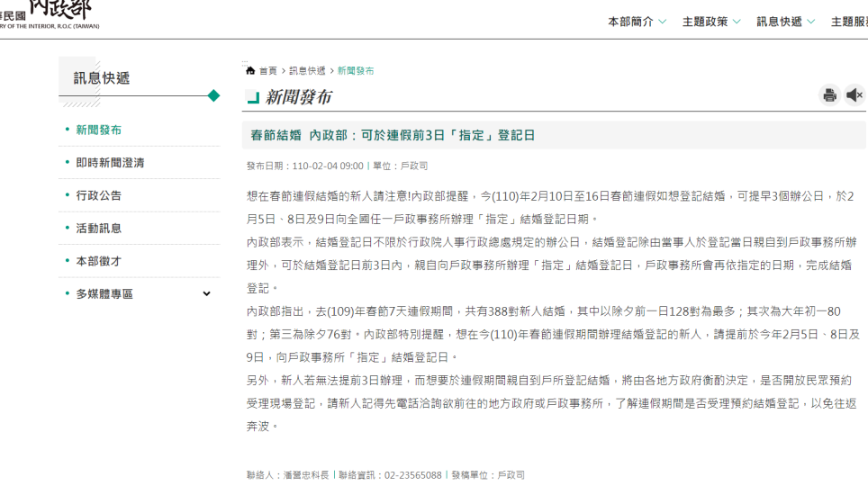The width and height of the screenshot is (868, 486).
Task: Click the article title 春節結婚 heading
Action: point(393,136)
